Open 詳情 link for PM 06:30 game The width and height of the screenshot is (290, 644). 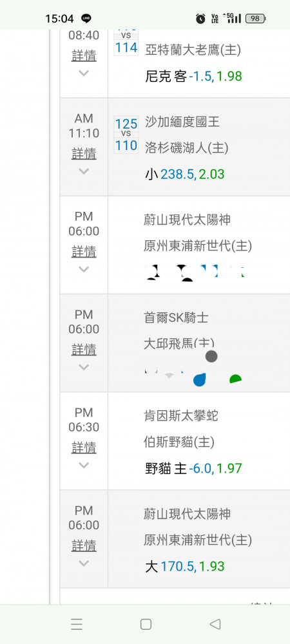click(x=84, y=448)
